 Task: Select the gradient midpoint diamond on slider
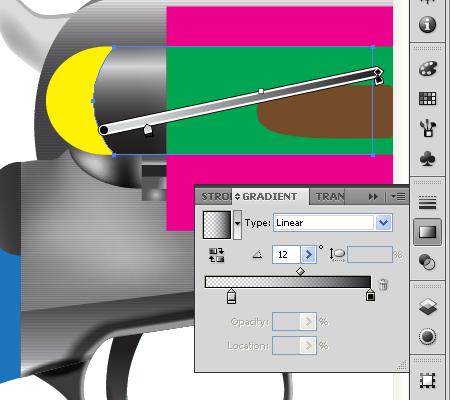click(300, 271)
